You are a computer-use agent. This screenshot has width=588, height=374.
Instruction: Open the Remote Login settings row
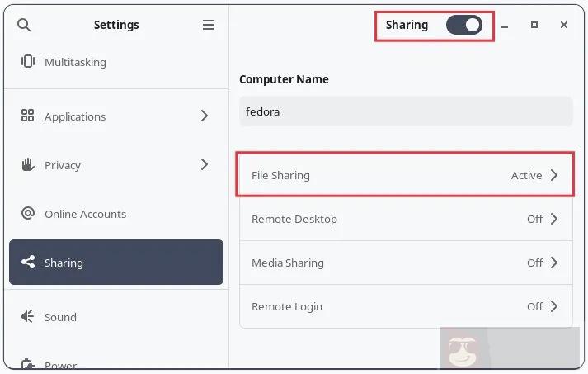tap(405, 306)
